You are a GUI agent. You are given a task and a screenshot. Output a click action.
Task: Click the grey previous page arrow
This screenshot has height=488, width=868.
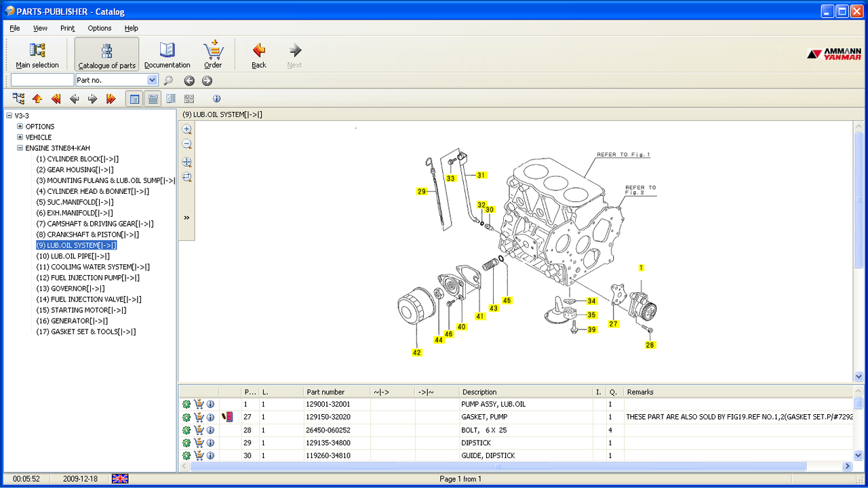(x=75, y=99)
